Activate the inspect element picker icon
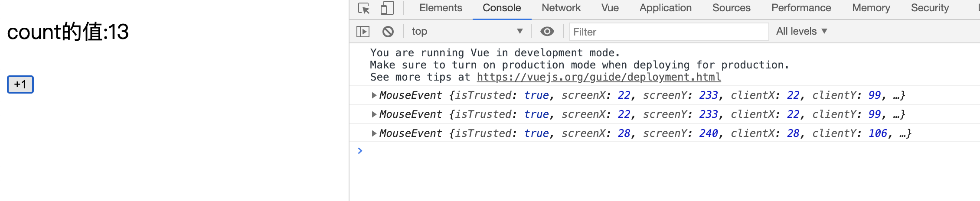This screenshot has width=980, height=201. (x=364, y=8)
